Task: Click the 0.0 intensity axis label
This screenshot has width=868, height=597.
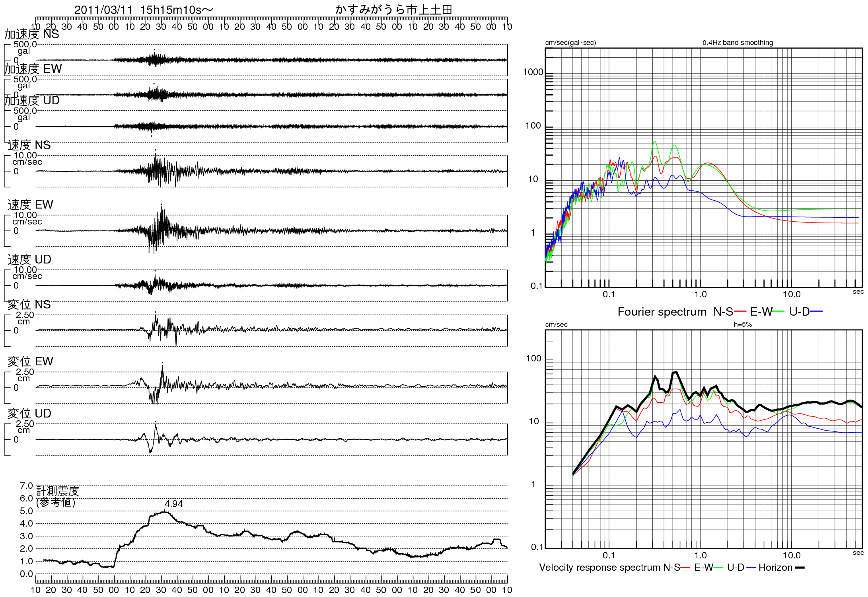Action: tap(26, 574)
